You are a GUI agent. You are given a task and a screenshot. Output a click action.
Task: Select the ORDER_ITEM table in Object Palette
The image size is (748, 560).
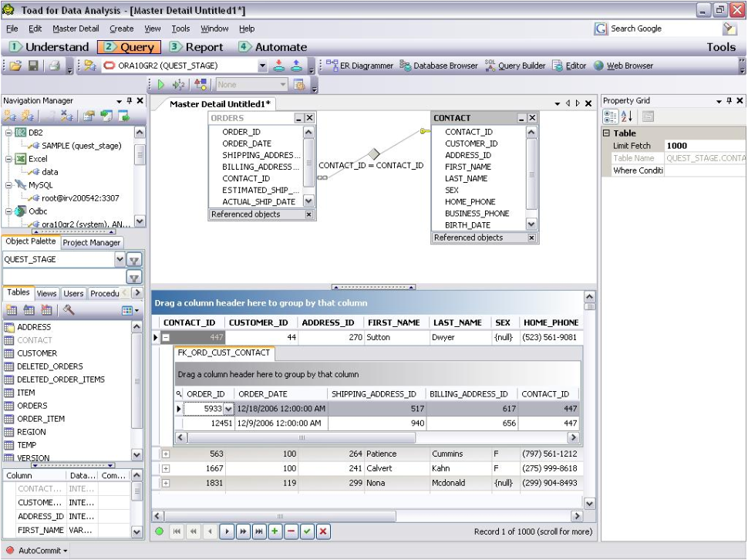pyautogui.click(x=41, y=419)
